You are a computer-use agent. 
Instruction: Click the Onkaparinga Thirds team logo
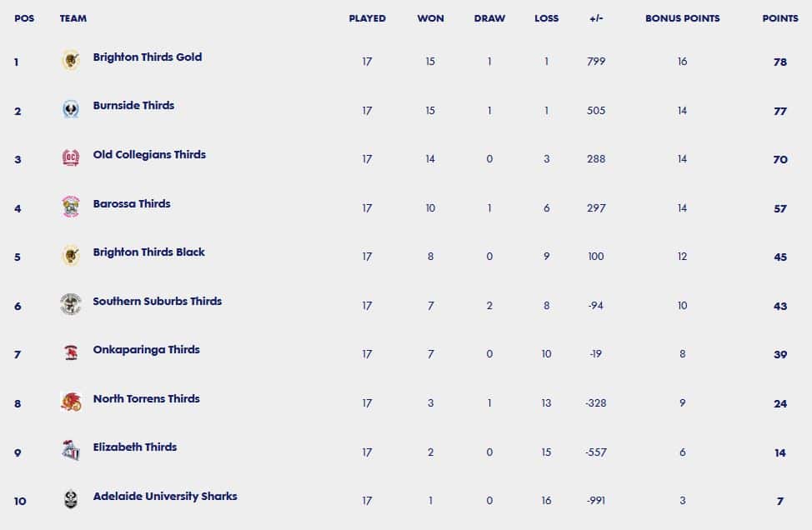point(71,352)
